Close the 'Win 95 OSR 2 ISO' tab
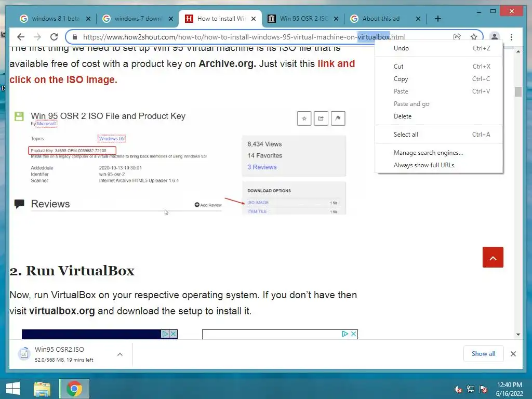532x399 pixels. coord(336,19)
